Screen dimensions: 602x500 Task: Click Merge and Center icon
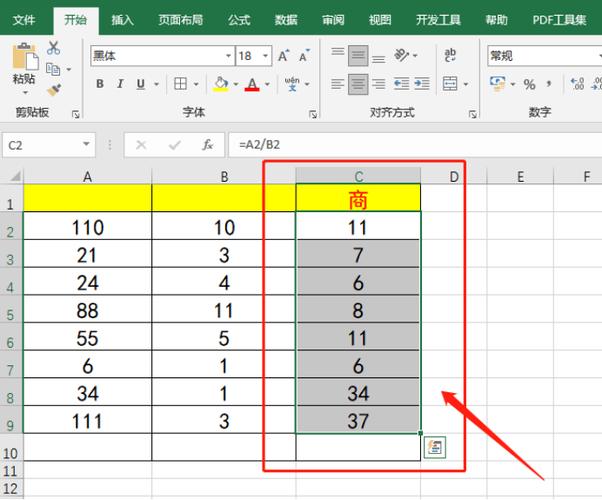coord(450,83)
